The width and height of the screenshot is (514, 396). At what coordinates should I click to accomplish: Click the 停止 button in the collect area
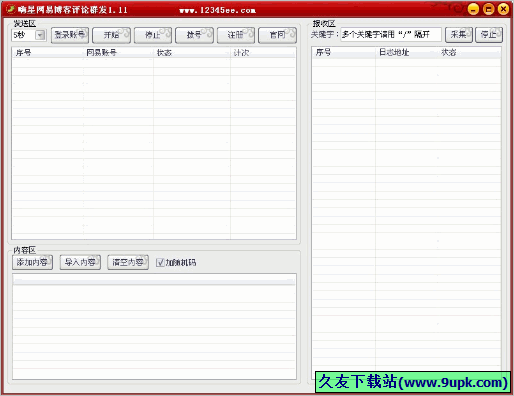tap(489, 35)
